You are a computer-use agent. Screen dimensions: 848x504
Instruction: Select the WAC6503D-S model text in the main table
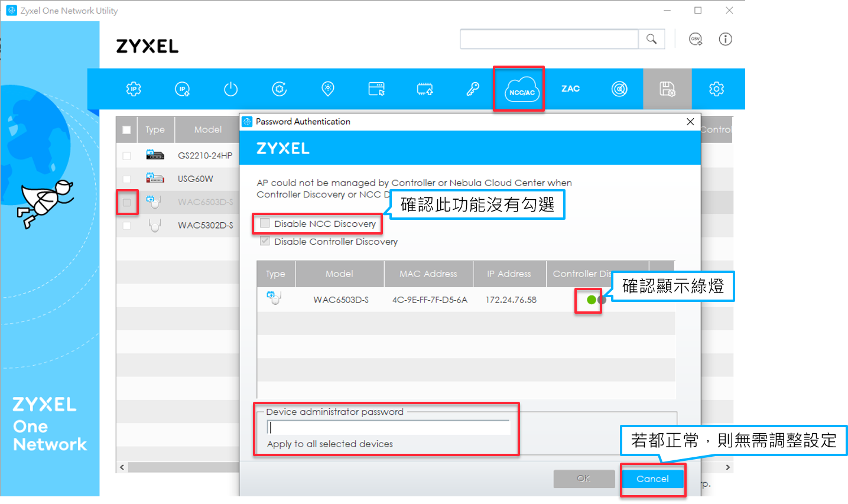click(x=206, y=202)
